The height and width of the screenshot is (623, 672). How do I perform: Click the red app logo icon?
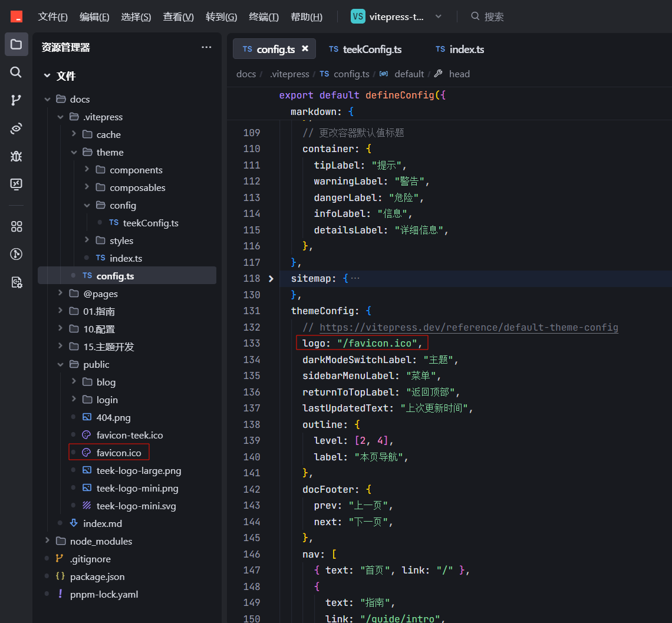[x=17, y=17]
